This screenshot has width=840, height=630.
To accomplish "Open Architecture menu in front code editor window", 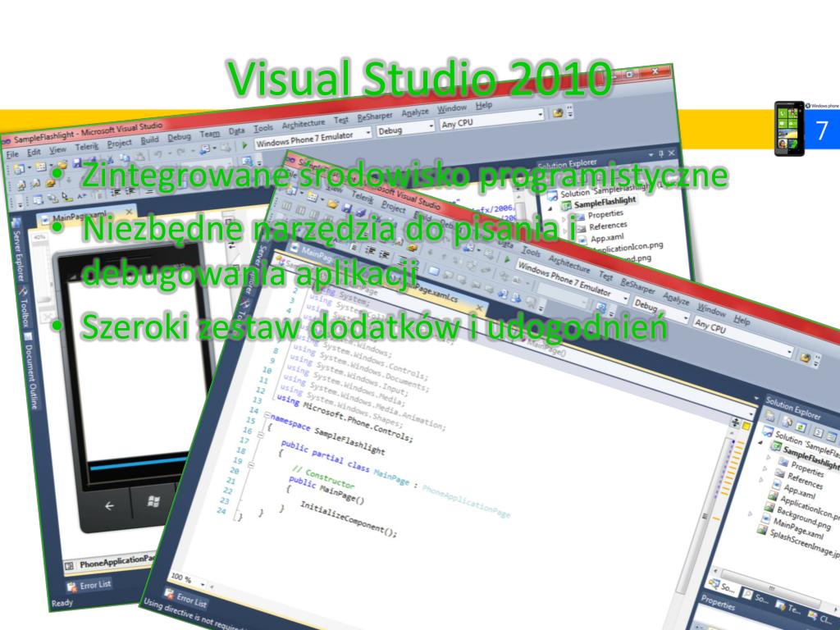I will pos(569,263).
